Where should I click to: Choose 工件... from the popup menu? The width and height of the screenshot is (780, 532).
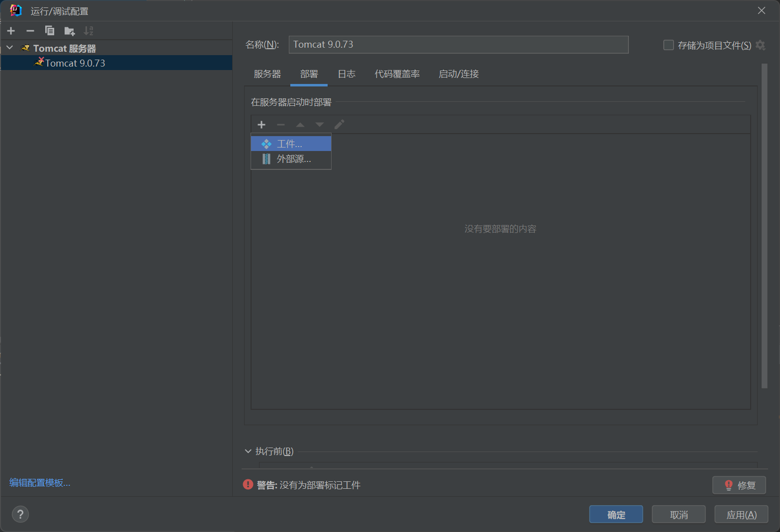[x=291, y=144]
